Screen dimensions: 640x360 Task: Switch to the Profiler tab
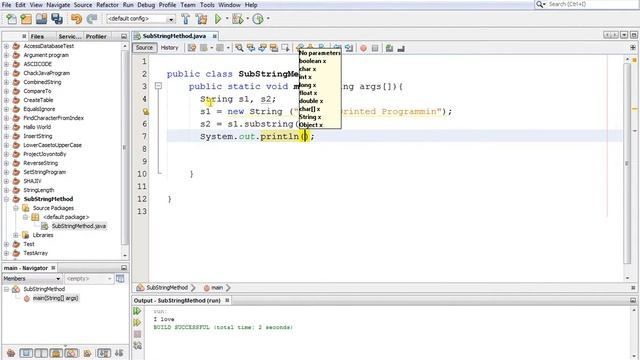[x=96, y=36]
